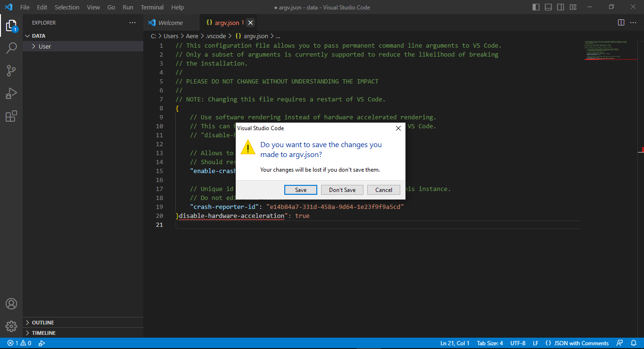644x349 pixels.
Task: Click line number 20 in gutter
Action: click(159, 216)
